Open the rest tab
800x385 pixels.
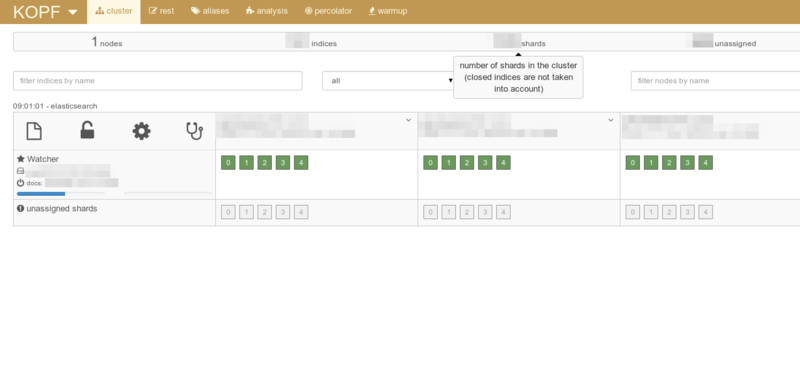[161, 11]
